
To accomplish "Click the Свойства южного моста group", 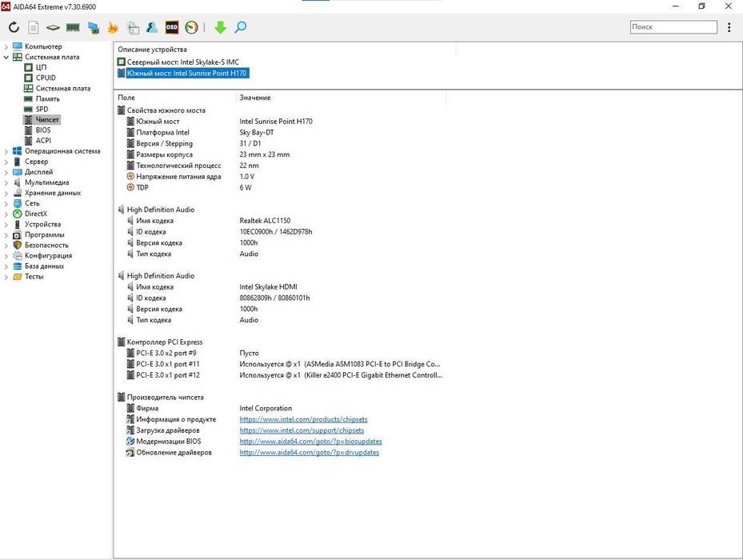I will 166,110.
